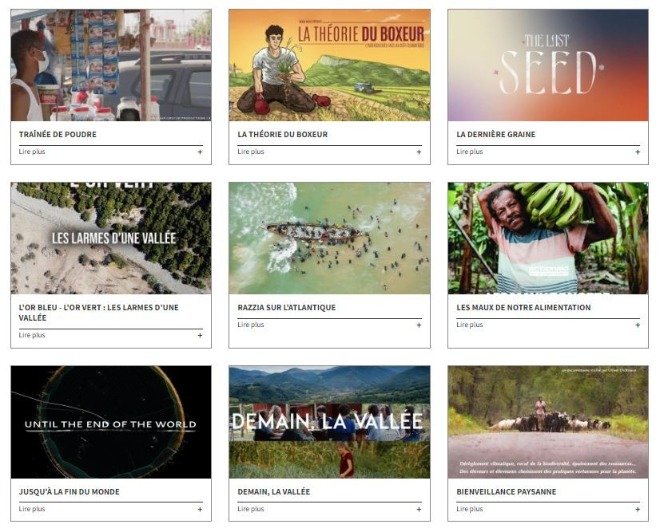This screenshot has width=660, height=532.
Task: Click the plus icon under La Théorie du Boxeur
Action: (x=419, y=152)
